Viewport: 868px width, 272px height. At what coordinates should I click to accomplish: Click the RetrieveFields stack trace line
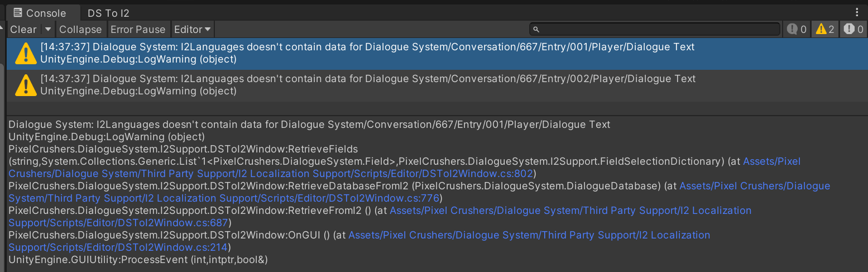183,149
